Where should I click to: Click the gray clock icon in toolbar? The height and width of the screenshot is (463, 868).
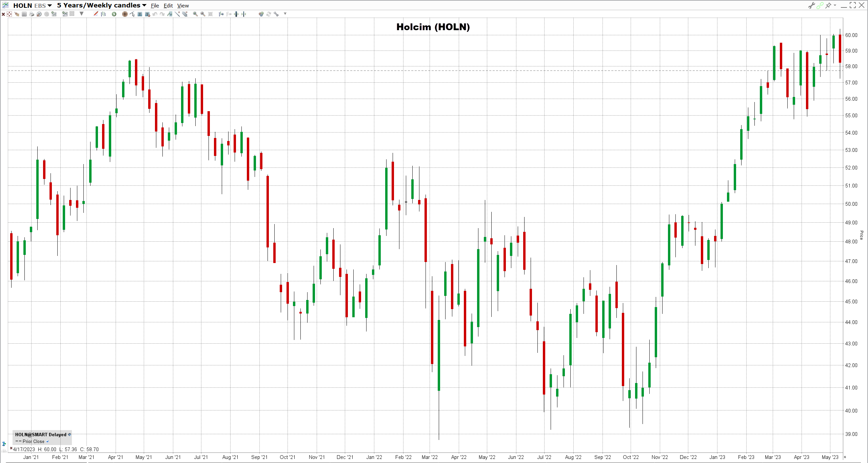click(46, 14)
